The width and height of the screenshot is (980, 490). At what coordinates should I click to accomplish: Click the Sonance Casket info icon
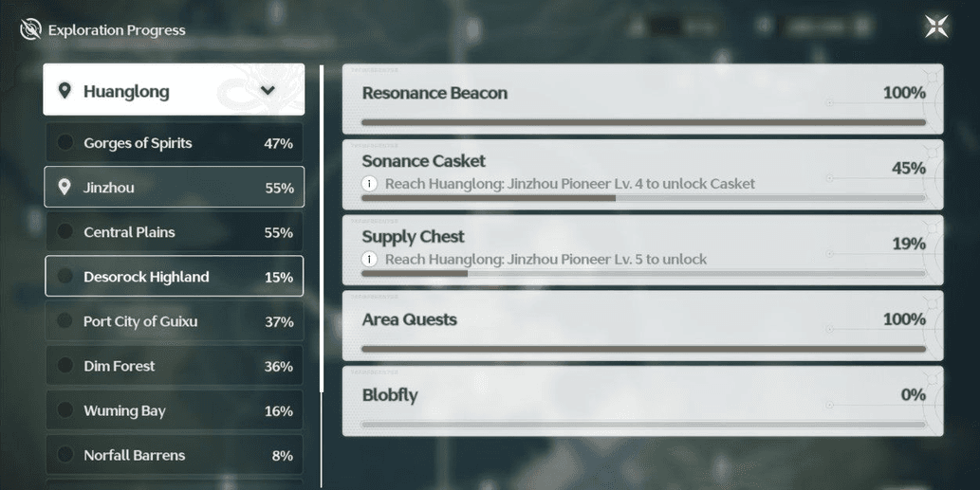[369, 184]
